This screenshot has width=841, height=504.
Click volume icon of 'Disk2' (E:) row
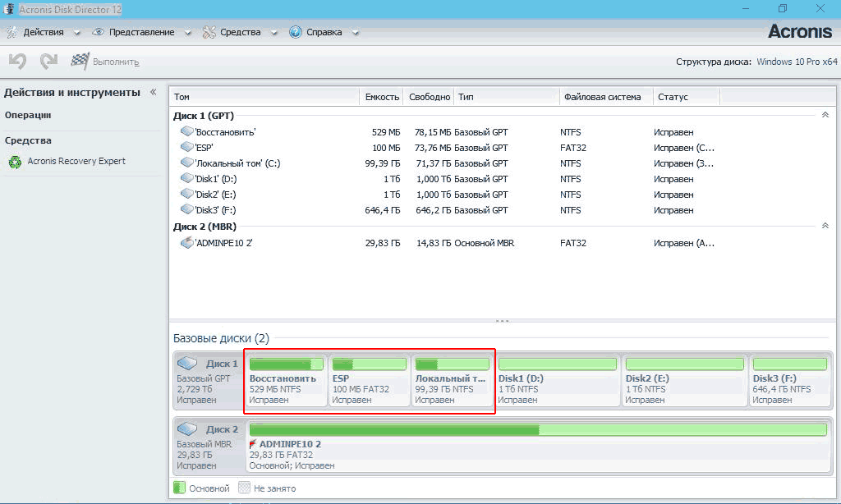pos(186,194)
